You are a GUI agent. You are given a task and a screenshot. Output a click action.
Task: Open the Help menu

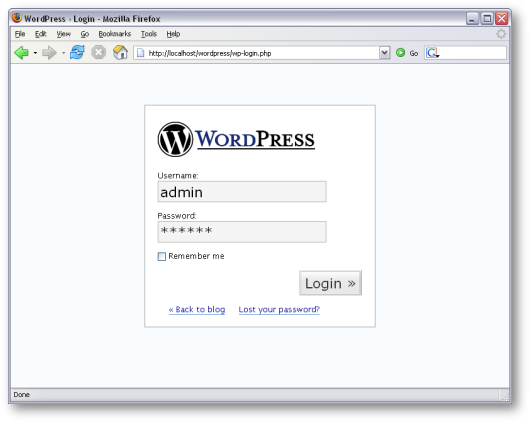tap(173, 34)
